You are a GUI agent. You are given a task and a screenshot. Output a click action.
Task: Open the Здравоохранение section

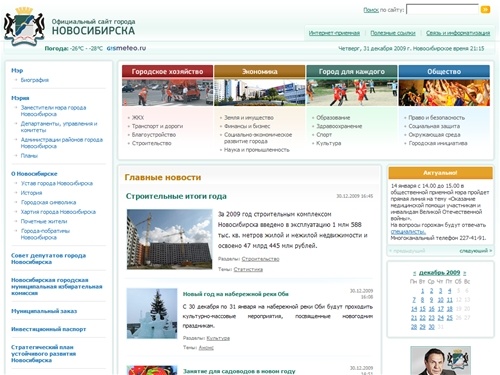[x=339, y=126]
